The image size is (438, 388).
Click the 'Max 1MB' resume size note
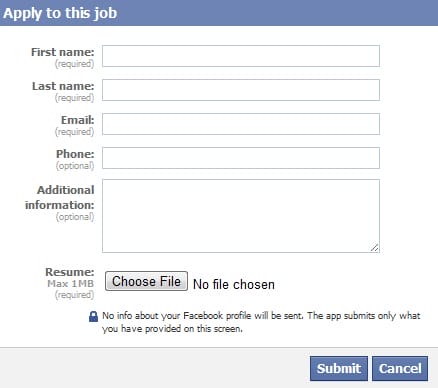70,284
